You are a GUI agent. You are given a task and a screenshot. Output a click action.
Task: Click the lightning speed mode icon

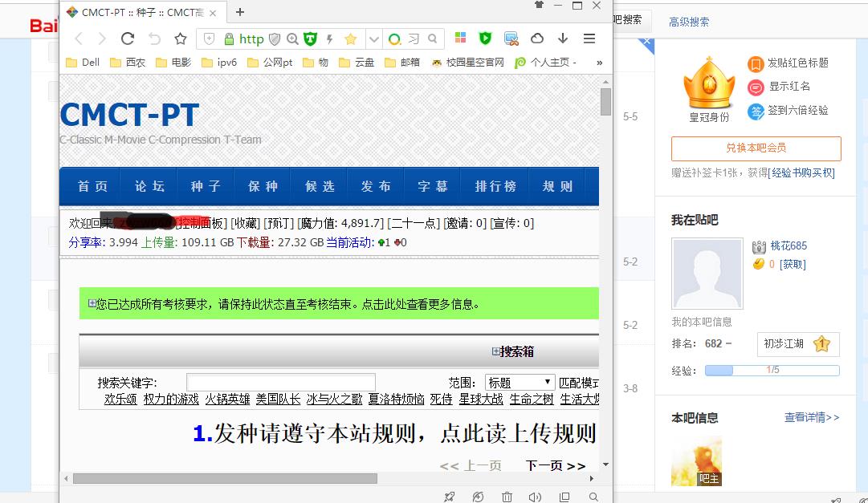pos(329,39)
